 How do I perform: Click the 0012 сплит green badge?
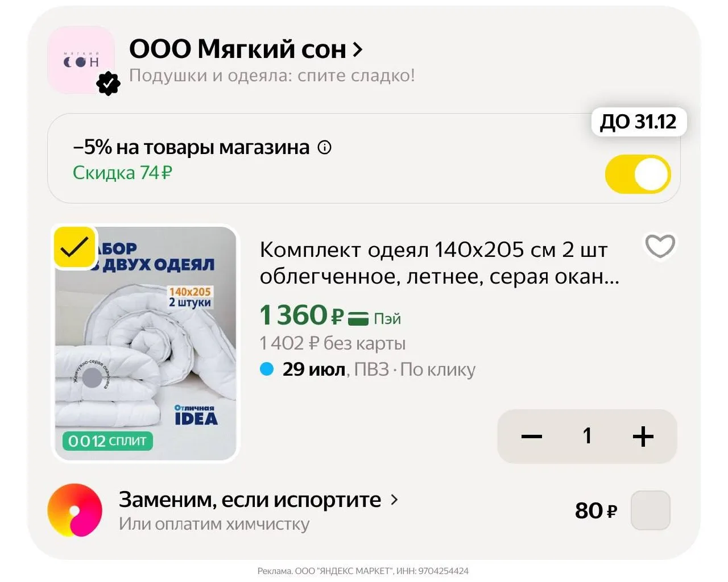107,441
